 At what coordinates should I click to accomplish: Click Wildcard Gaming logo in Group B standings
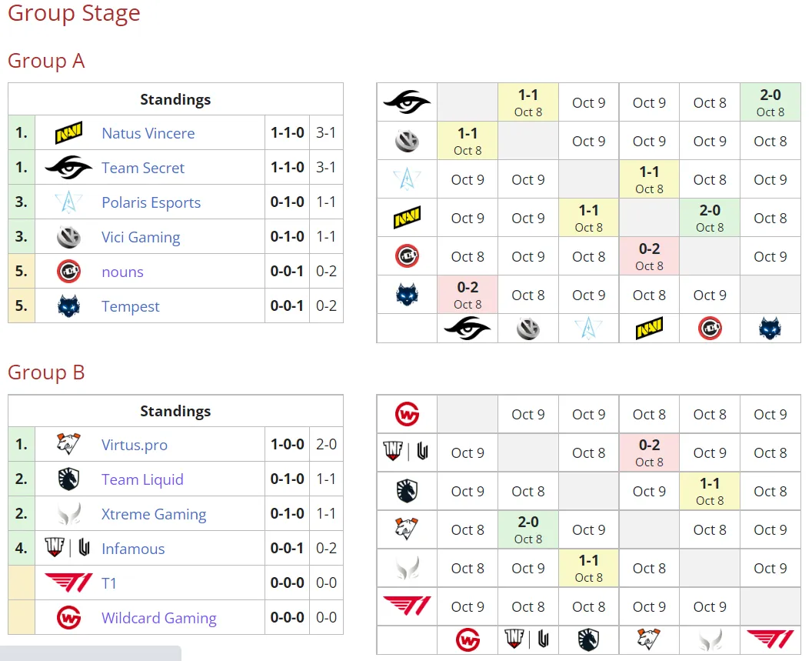69,617
